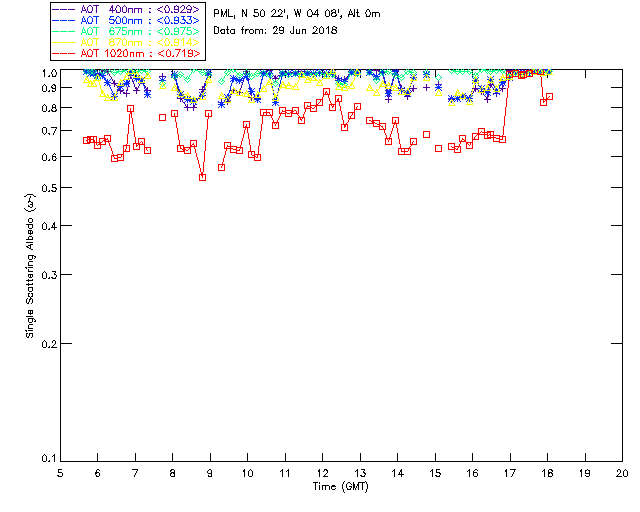Click the y-axis tick label 0.7

click(49, 131)
